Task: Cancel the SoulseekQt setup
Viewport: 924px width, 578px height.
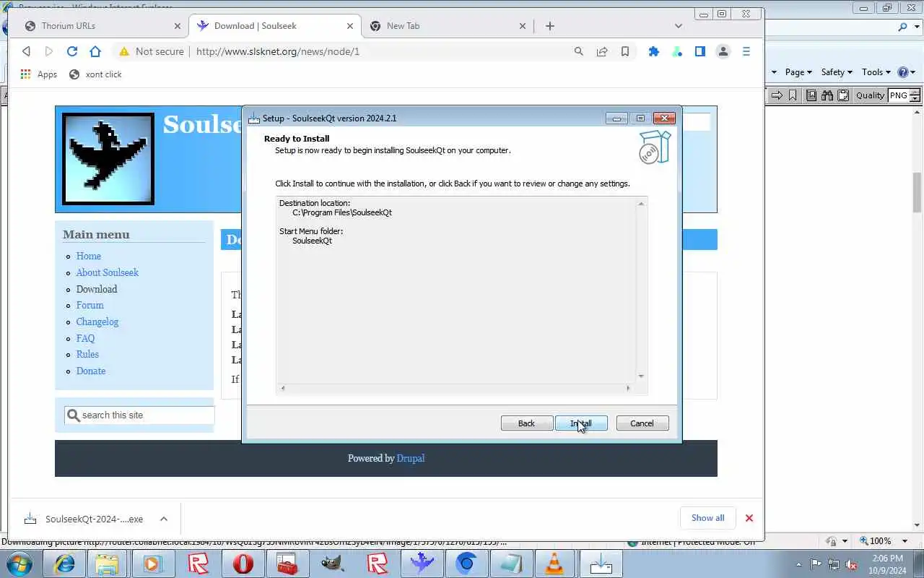Action: [642, 423]
